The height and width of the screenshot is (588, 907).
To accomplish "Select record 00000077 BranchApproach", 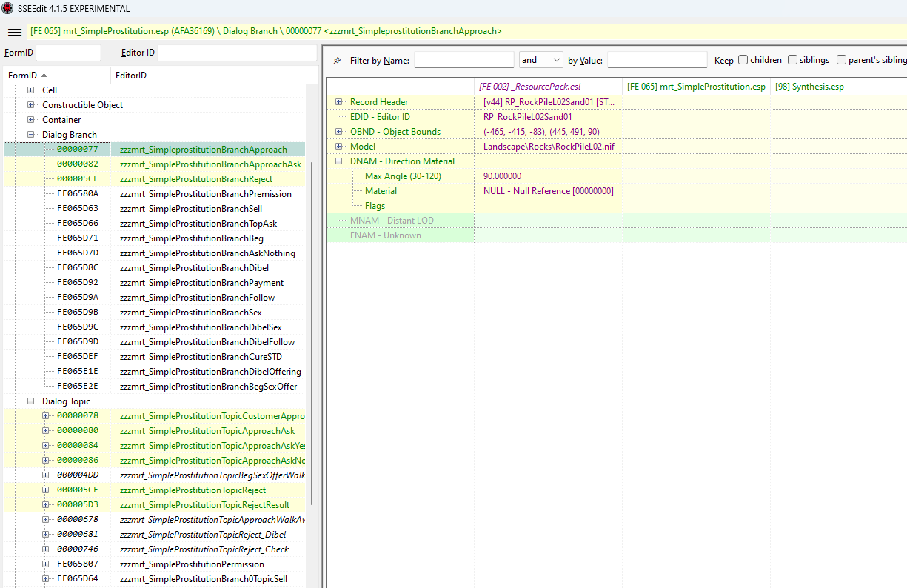I will pyautogui.click(x=154, y=150).
